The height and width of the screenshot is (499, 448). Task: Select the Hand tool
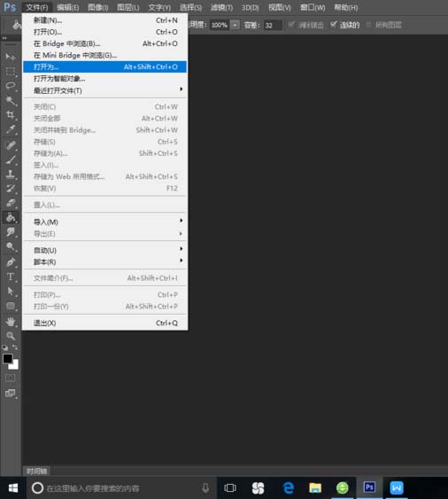click(x=11, y=322)
